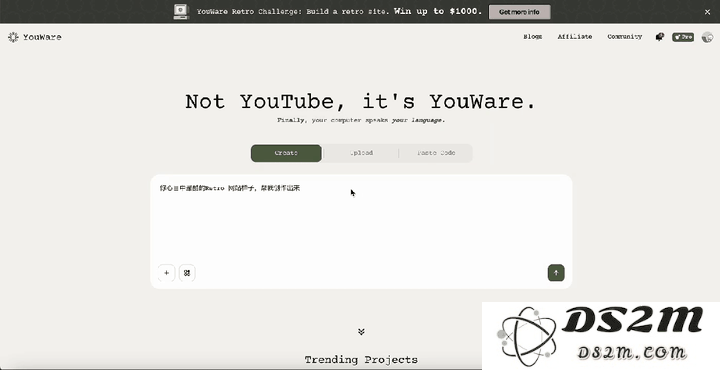720x370 pixels.
Task: Switch to the Upload tab
Action: pyautogui.click(x=361, y=153)
